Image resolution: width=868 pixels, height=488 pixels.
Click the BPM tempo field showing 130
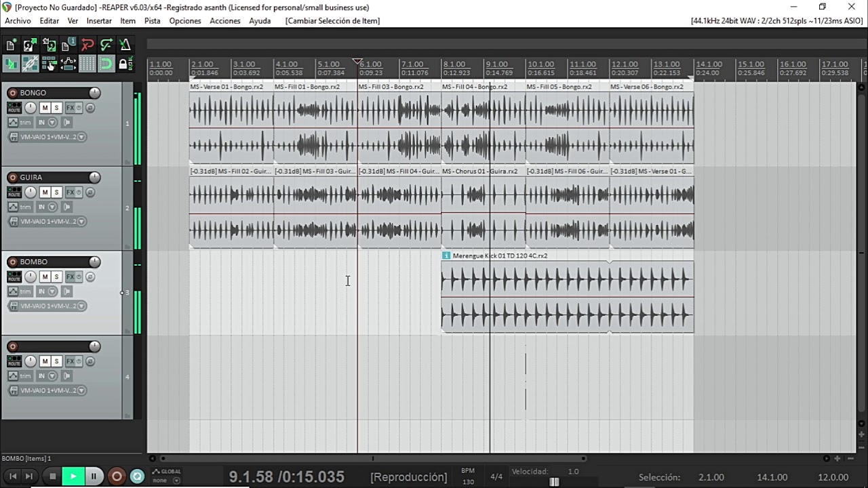468,482
